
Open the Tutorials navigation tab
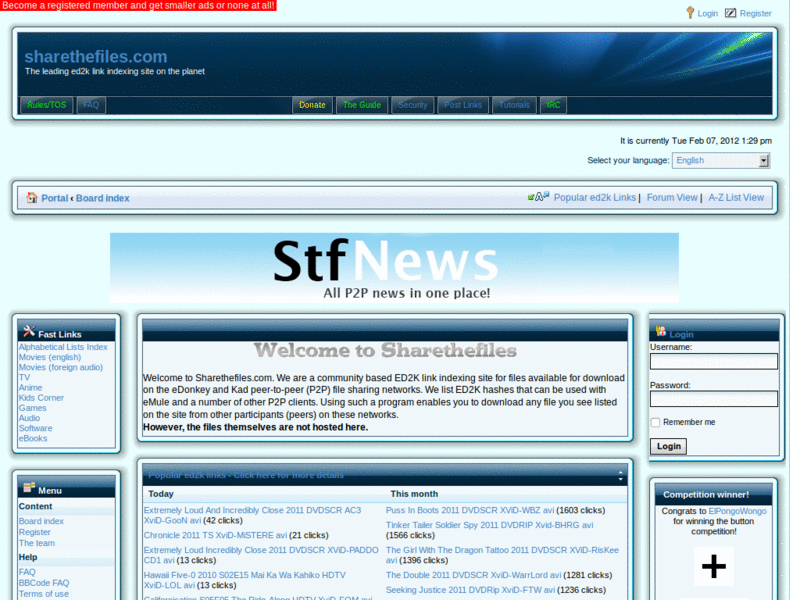[x=514, y=105]
